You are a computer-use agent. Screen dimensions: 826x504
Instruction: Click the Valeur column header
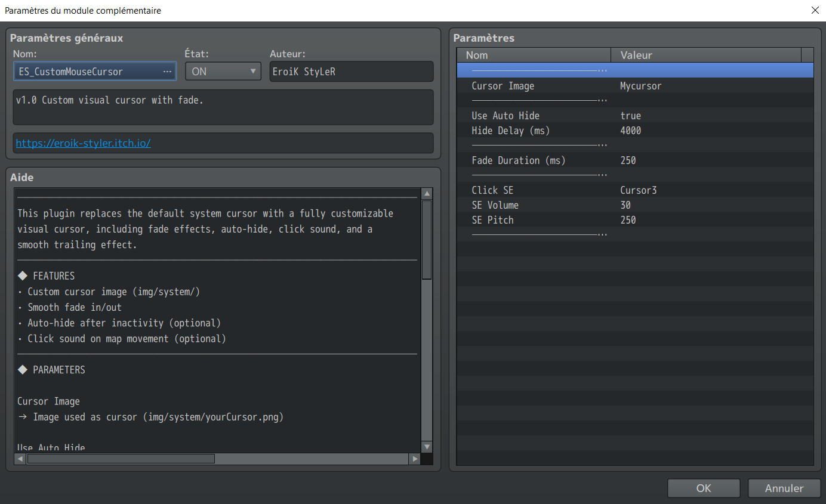click(x=705, y=55)
